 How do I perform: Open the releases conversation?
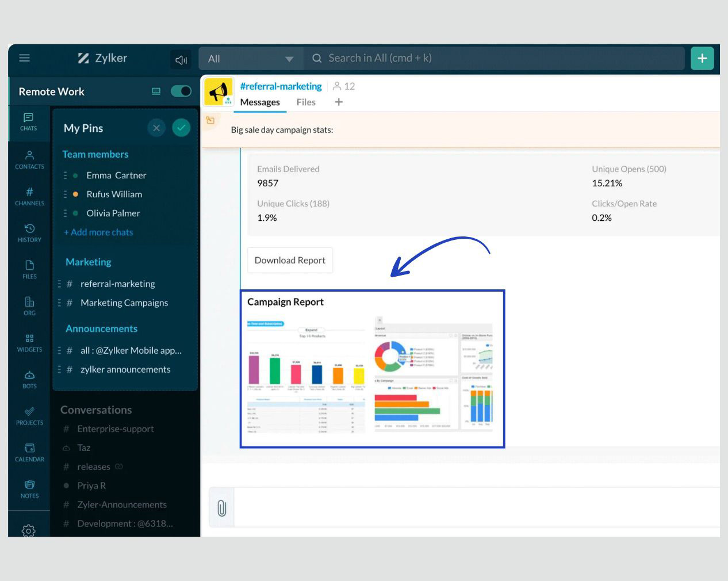coord(94,467)
